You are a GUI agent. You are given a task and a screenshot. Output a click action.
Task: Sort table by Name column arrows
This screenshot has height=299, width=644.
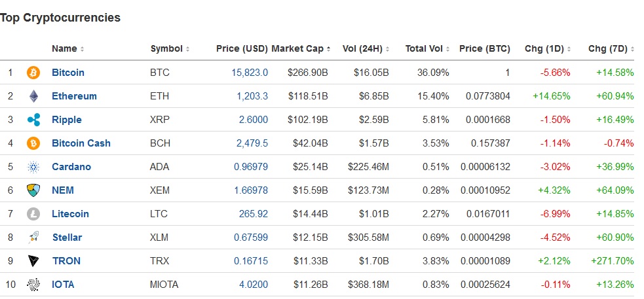(82, 49)
